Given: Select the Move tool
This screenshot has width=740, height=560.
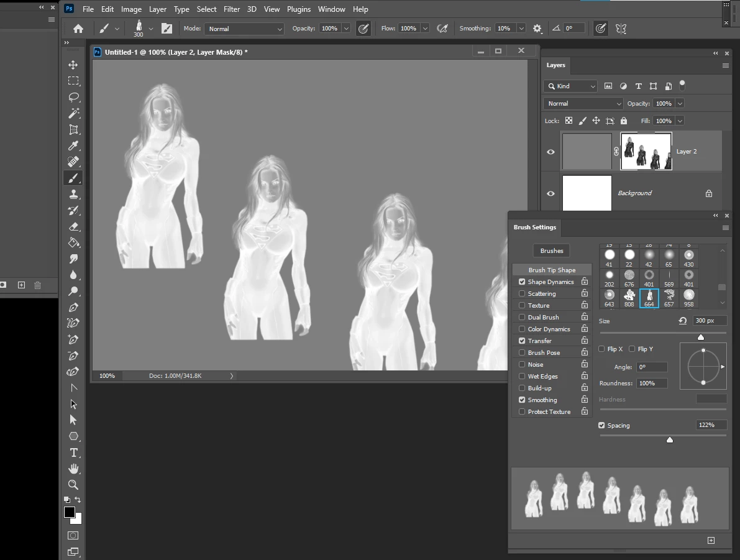Looking at the screenshot, I should pyautogui.click(x=73, y=65).
